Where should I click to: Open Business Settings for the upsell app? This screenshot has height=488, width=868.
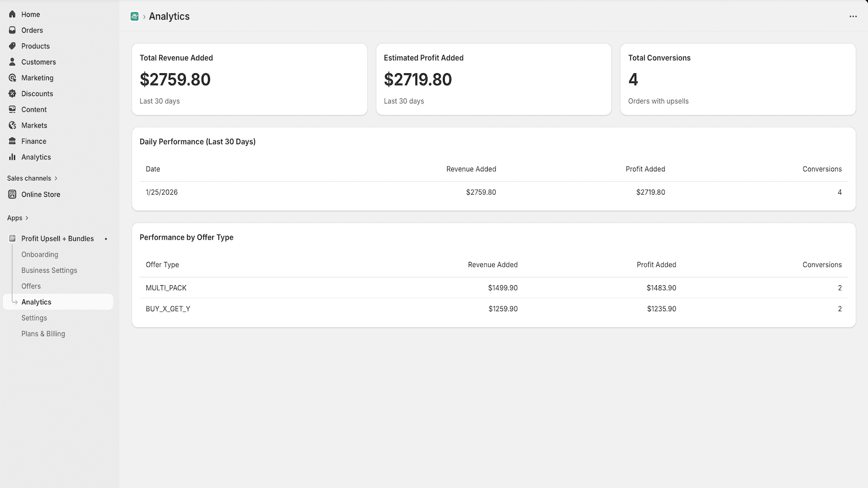point(49,270)
